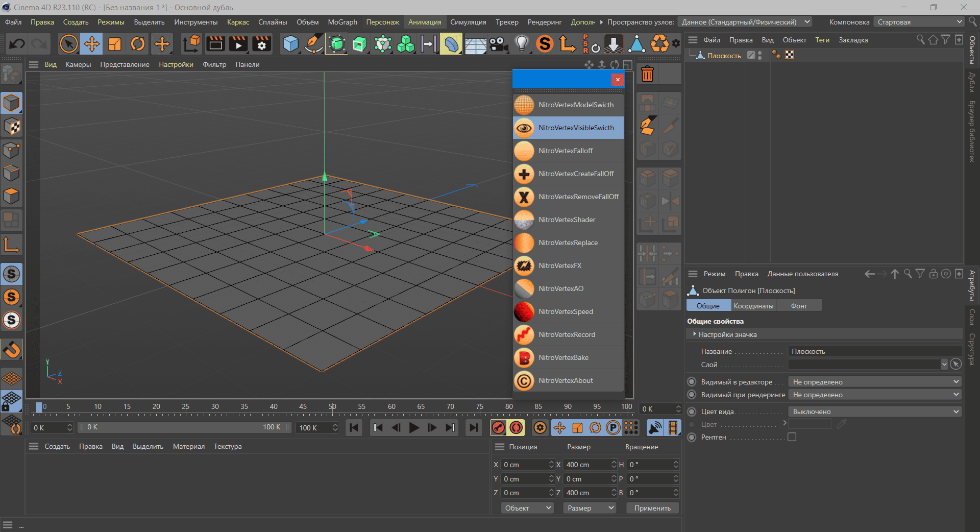The height and width of the screenshot is (532, 980).
Task: Activate the Scale tool
Action: (x=115, y=44)
